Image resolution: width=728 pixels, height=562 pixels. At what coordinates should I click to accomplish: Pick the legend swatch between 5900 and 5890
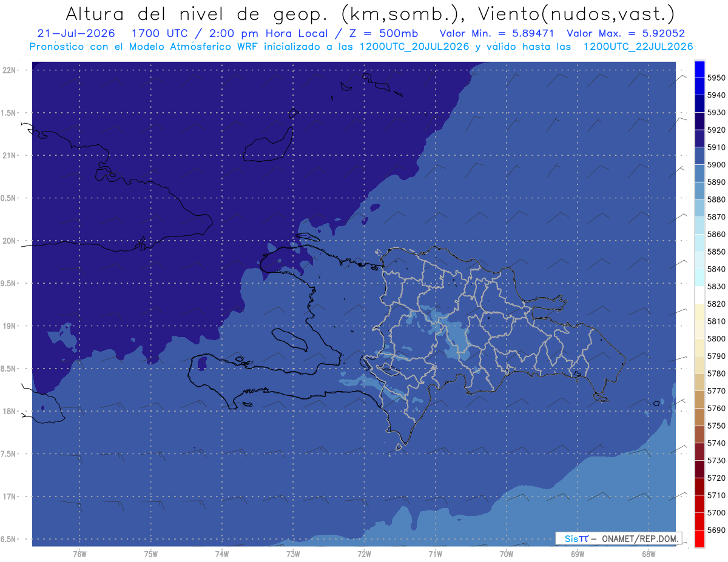pyautogui.click(x=699, y=174)
